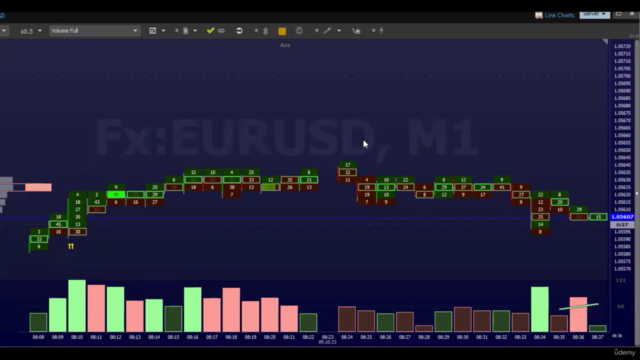Click the candlestick icon at toolbar end
The height and width of the screenshot is (360, 640).
381,31
